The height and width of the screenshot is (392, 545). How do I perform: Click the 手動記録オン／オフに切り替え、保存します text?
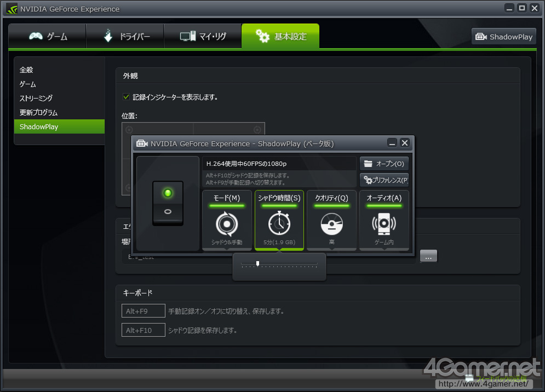pyautogui.click(x=226, y=311)
